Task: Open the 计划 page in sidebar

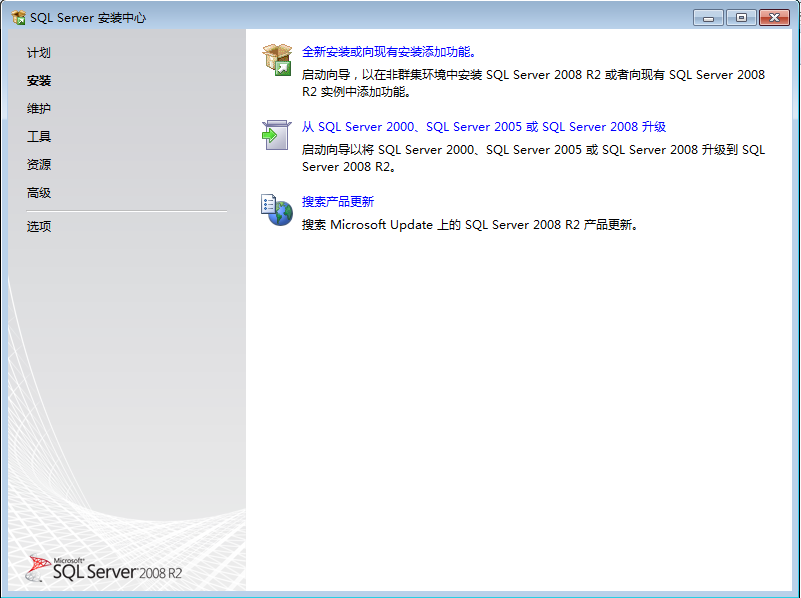Action: click(39, 53)
